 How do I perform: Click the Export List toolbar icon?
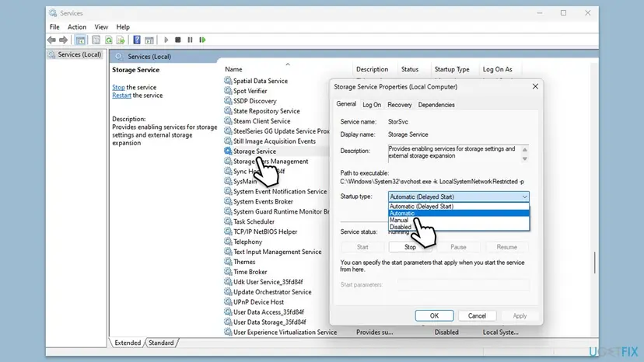tap(121, 40)
